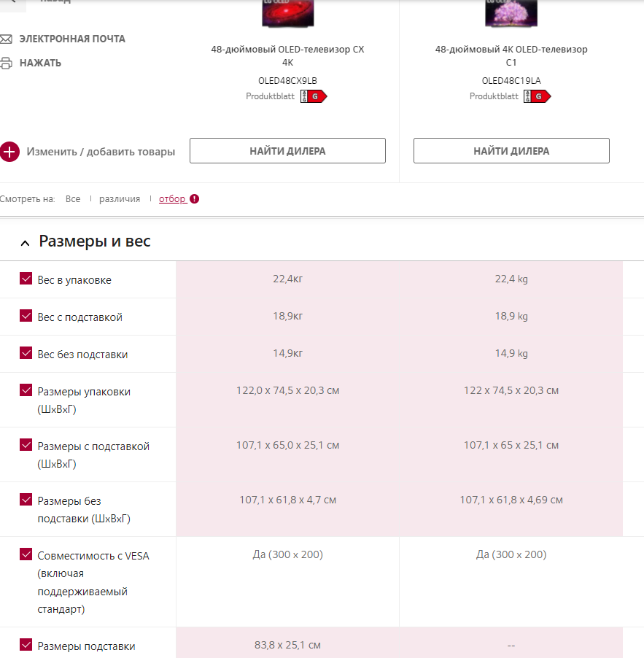Click Найти дилера for OLED48CX9LB
The height and width of the screenshot is (658, 644).
pyautogui.click(x=287, y=151)
